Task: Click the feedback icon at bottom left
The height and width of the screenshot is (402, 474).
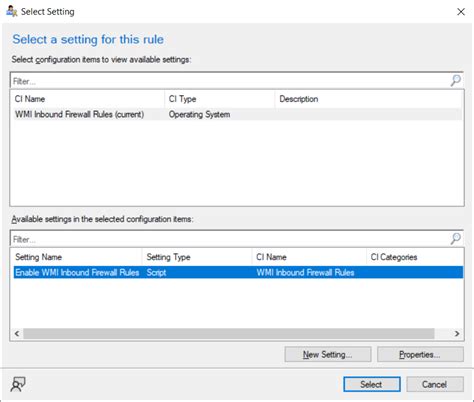Action: (18, 384)
